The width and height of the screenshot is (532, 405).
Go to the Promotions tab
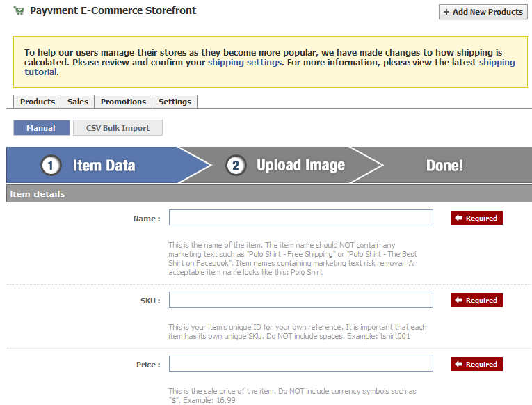[123, 102]
